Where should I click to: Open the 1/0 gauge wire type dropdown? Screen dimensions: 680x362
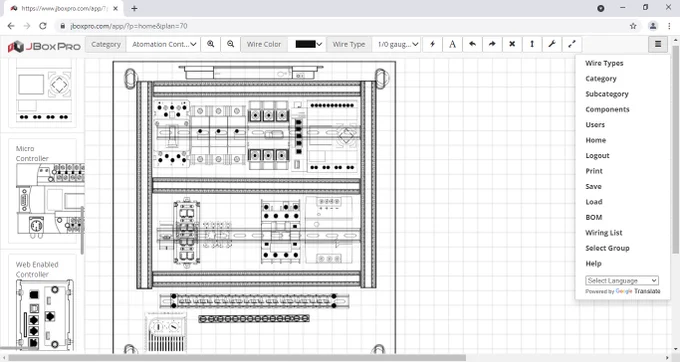click(397, 44)
